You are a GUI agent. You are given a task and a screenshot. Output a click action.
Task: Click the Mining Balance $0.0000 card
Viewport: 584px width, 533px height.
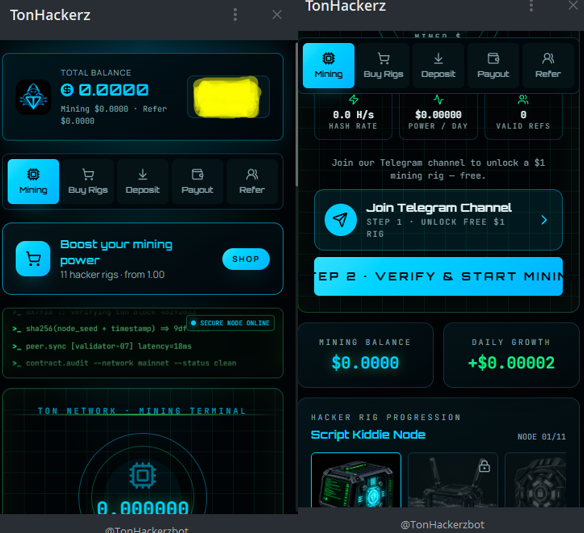point(365,355)
